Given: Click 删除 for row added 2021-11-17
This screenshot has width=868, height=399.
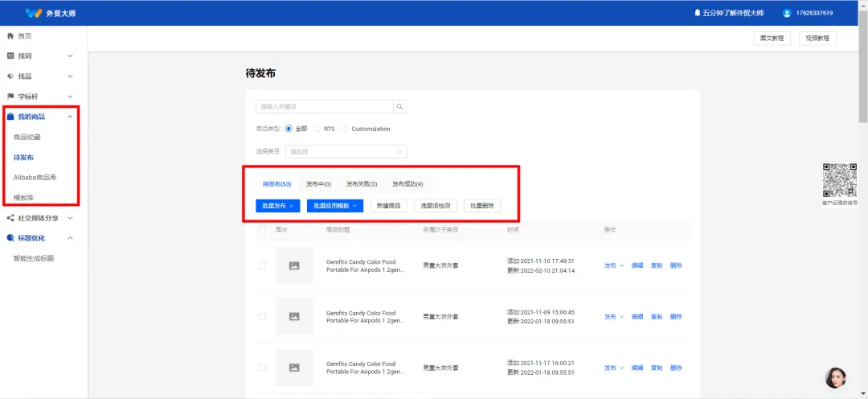Looking at the screenshot, I should (x=676, y=368).
